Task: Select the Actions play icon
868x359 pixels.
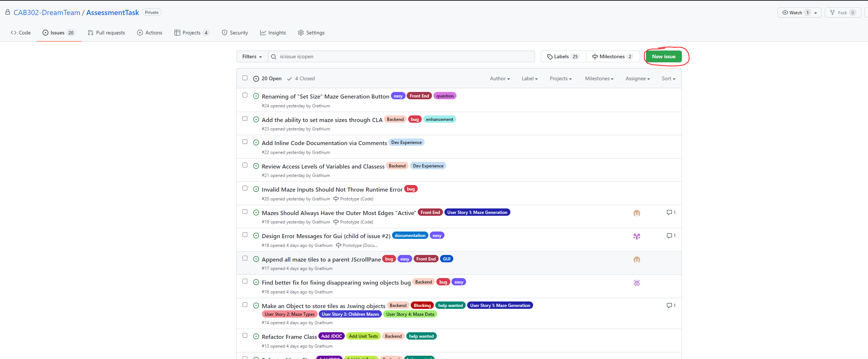Action: (x=140, y=33)
